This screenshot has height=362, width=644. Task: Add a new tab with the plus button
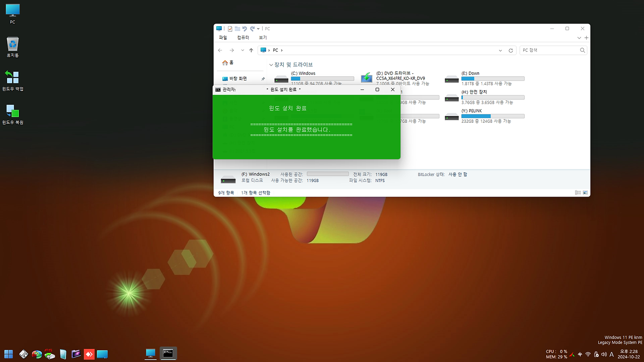(587, 38)
